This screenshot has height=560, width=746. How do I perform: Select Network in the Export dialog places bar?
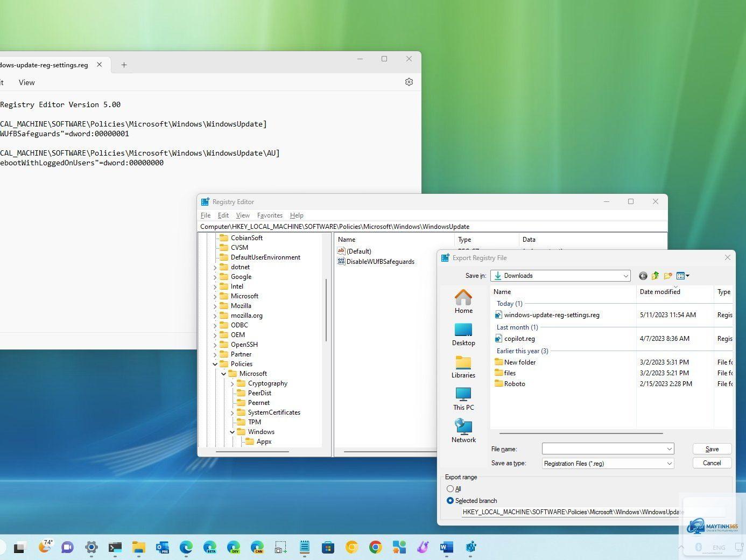pos(463,431)
